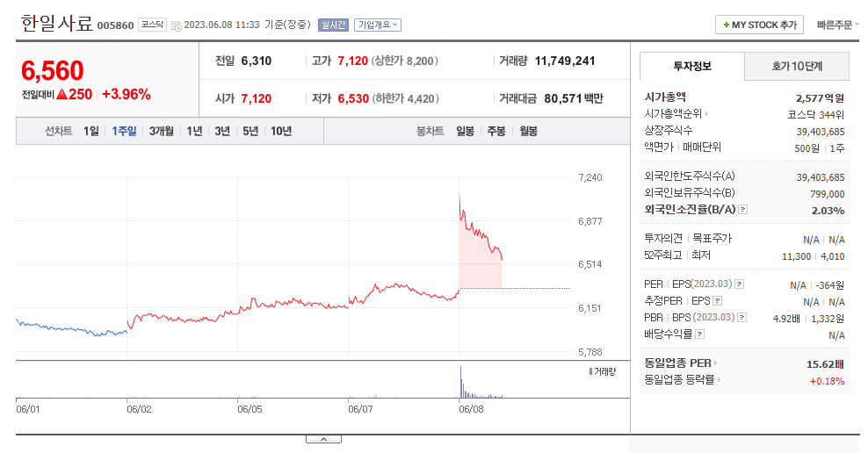Select 3년 line chart period
The image size is (868, 453).
(222, 131)
